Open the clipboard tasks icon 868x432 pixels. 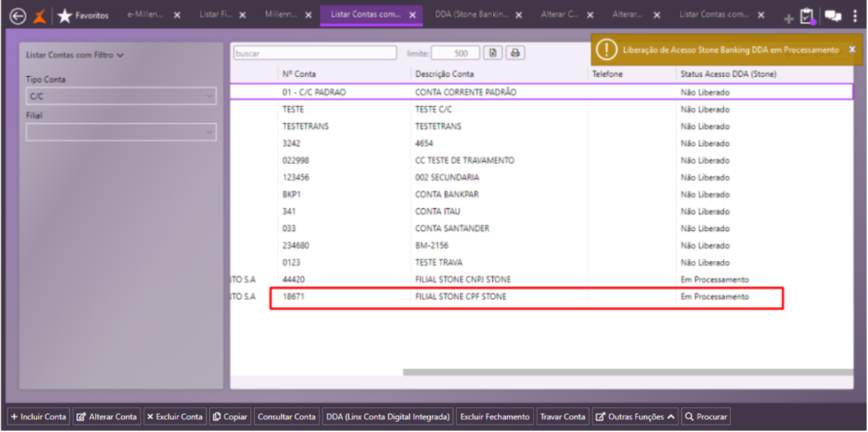(807, 16)
